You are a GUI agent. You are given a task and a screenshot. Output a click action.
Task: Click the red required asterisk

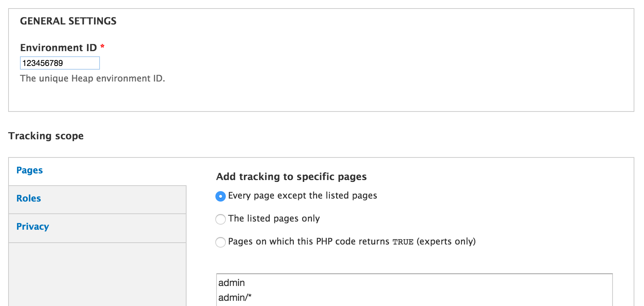click(103, 47)
